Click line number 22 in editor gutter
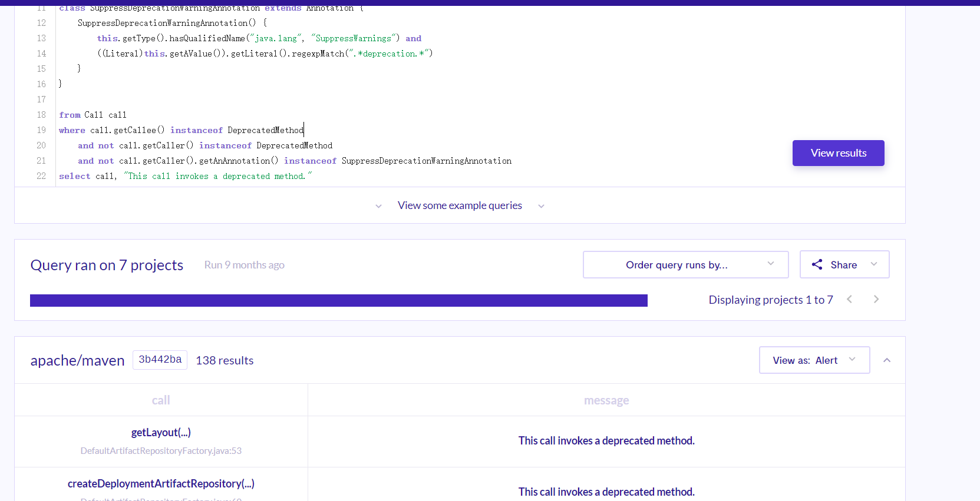This screenshot has height=501, width=980. (41, 176)
